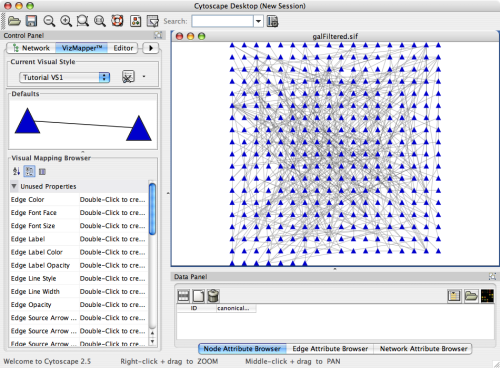
Task: Click the zoom selected region icon
Action: click(x=83, y=21)
